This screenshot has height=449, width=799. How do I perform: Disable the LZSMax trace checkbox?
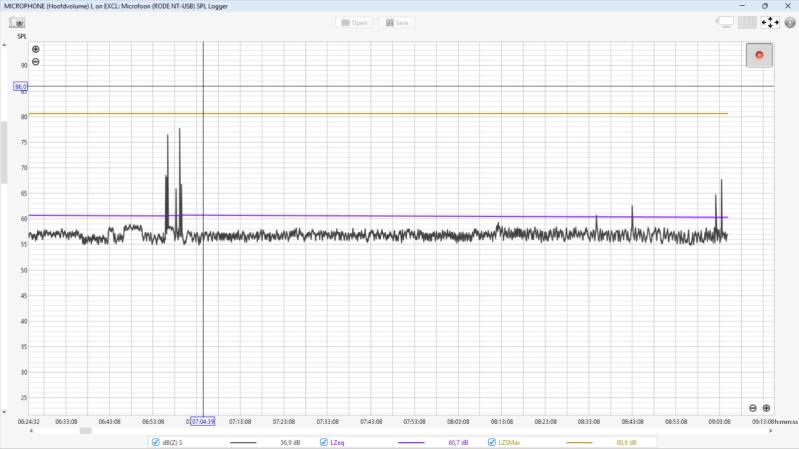pyautogui.click(x=492, y=442)
